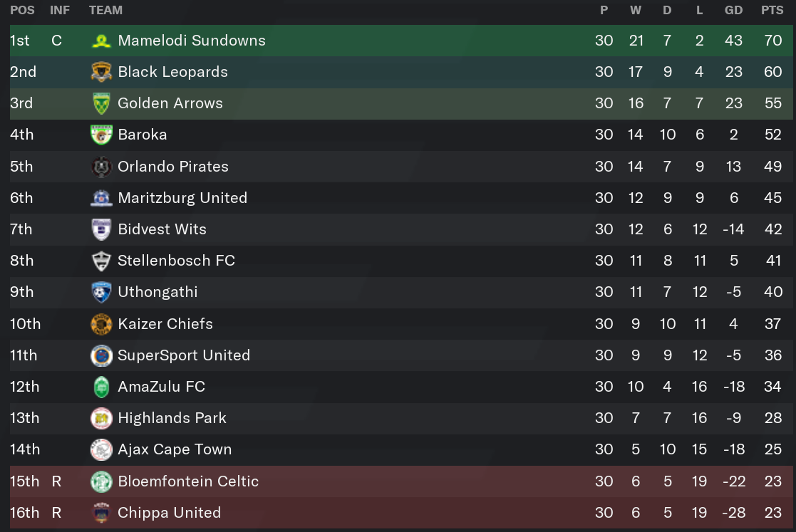Click the W column header
This screenshot has width=796, height=532.
[x=636, y=10]
